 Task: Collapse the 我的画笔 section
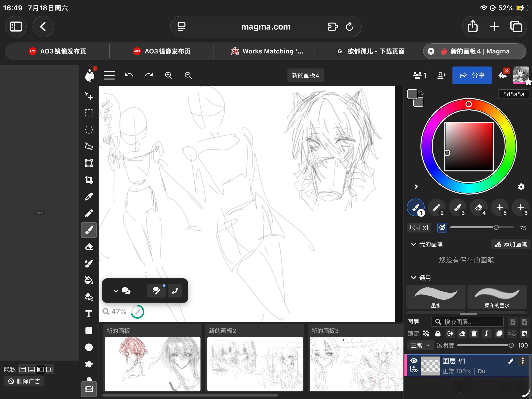point(414,244)
